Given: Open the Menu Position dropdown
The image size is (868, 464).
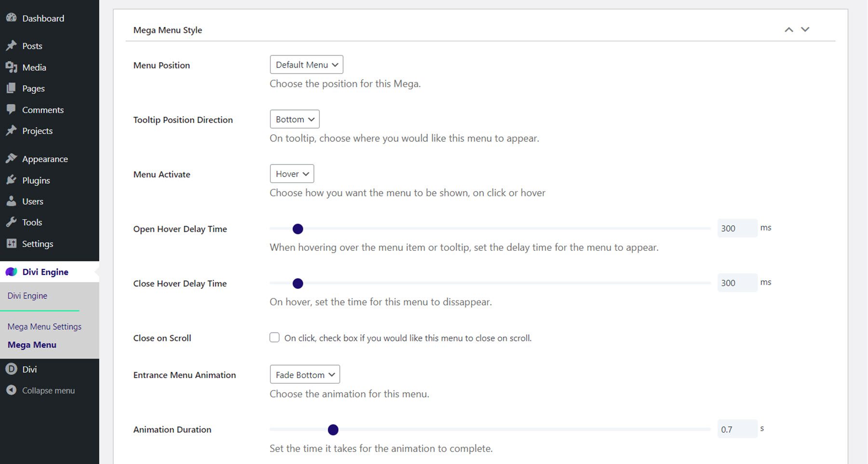Looking at the screenshot, I should coord(306,64).
